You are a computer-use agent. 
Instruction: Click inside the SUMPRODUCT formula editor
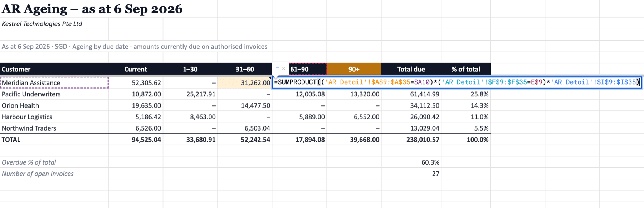[x=457, y=82]
